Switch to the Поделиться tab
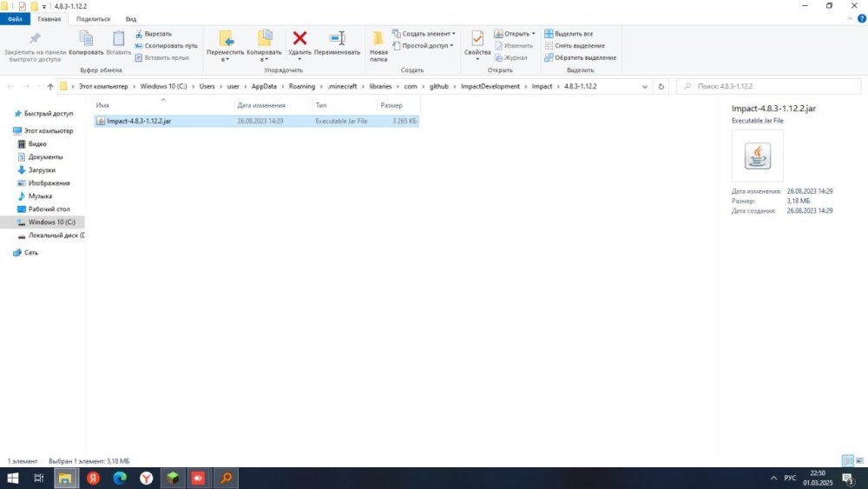Viewport: 868px width, 489px height. point(93,19)
